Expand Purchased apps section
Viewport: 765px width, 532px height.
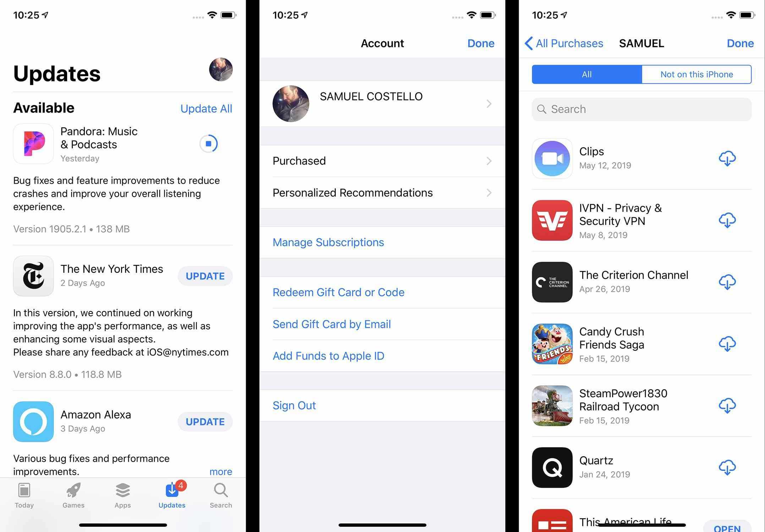(x=383, y=161)
